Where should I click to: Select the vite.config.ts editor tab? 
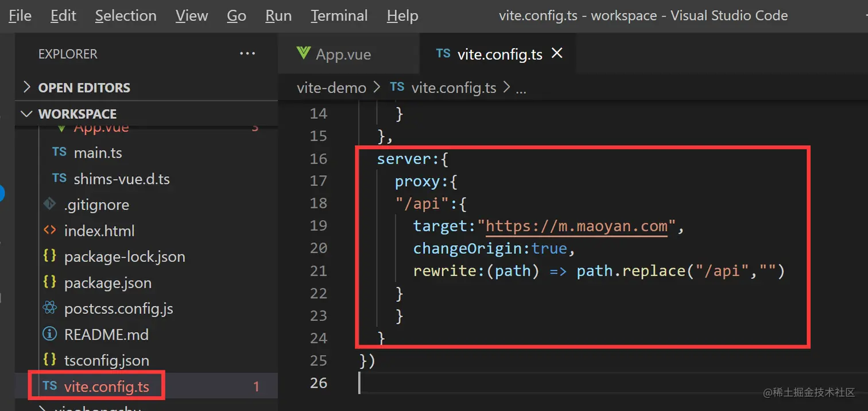tap(498, 54)
